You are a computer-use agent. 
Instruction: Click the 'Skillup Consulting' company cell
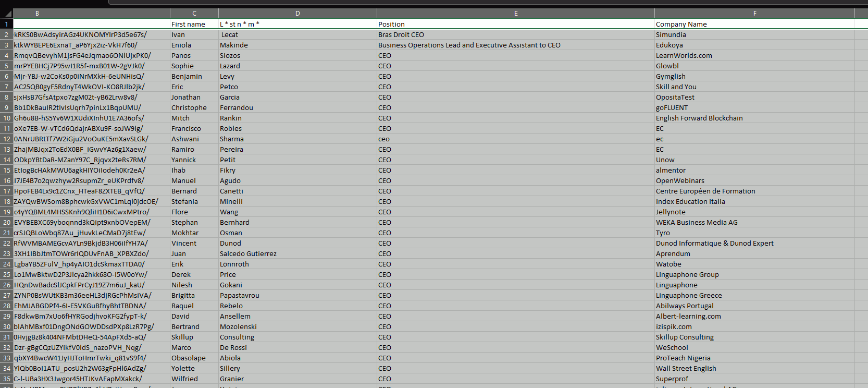(754, 337)
